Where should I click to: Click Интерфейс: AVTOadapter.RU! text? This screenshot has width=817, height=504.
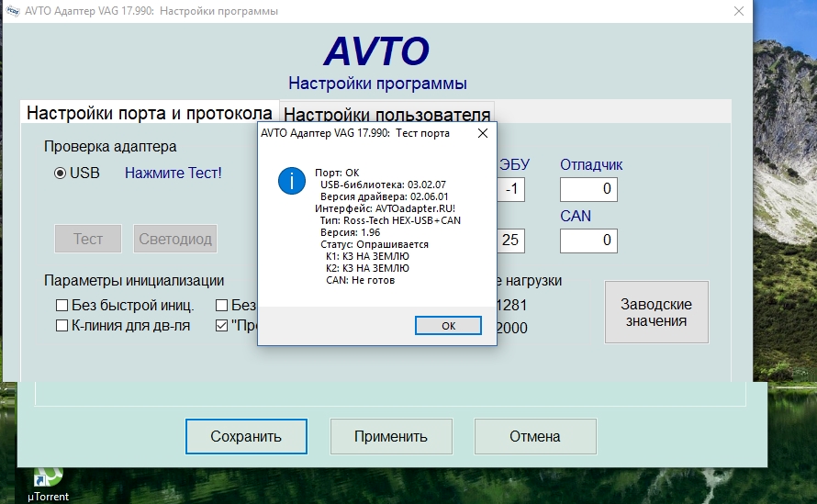(x=385, y=208)
